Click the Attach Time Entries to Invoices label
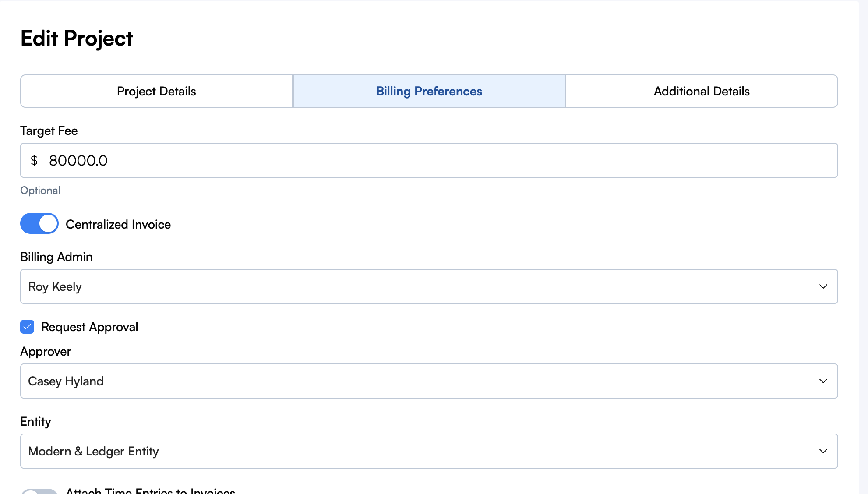Image resolution: width=868 pixels, height=494 pixels. tap(151, 491)
